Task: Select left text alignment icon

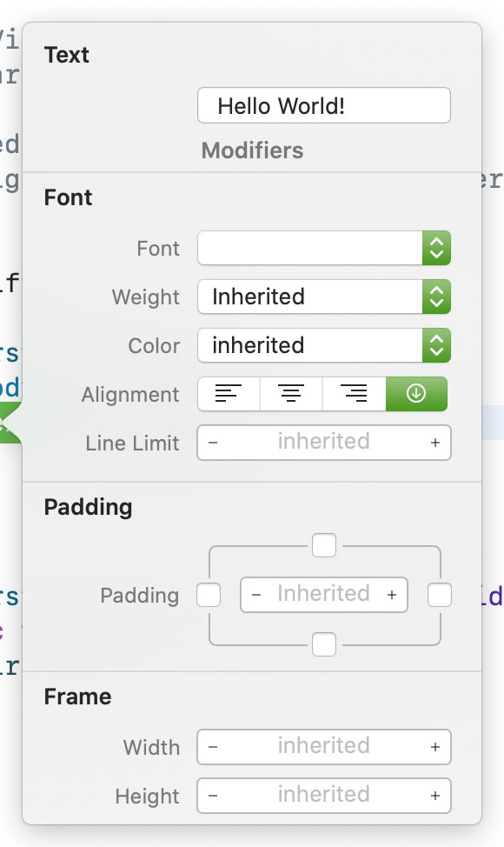Action: click(x=229, y=394)
